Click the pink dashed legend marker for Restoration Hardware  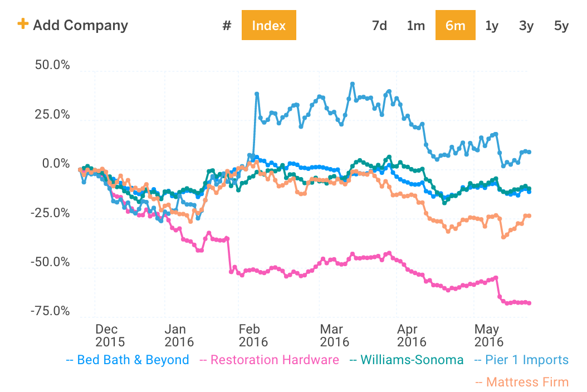(202, 360)
